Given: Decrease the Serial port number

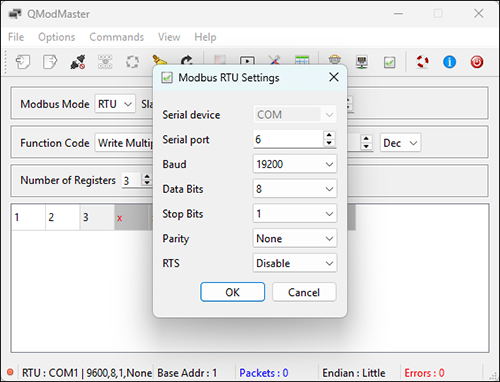Looking at the screenshot, I should 329,143.
